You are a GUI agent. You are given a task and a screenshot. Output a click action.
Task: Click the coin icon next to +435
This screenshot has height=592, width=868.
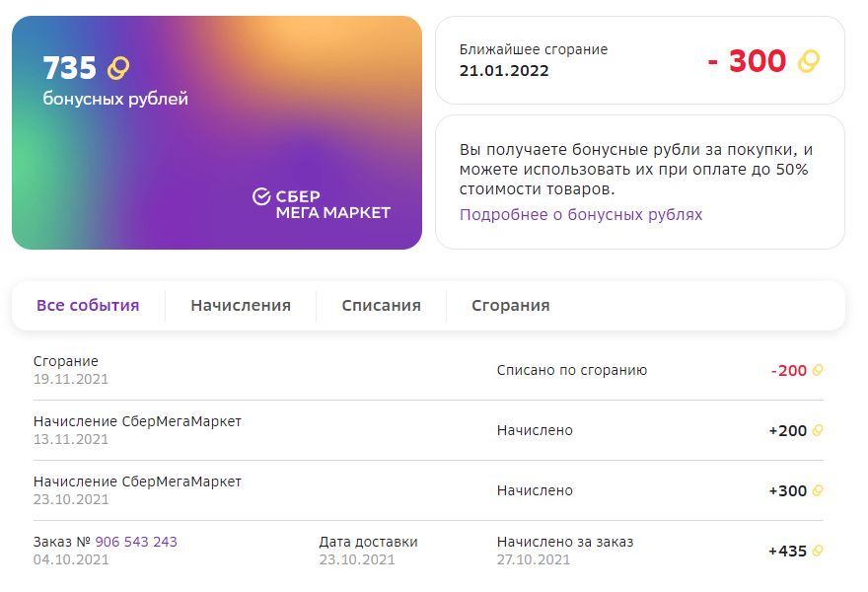(x=817, y=552)
